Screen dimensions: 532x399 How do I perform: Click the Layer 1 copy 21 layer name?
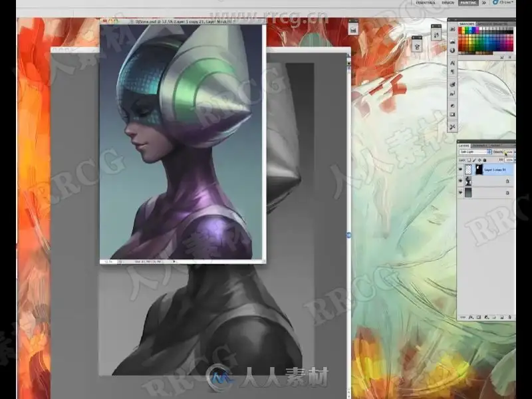495,170
